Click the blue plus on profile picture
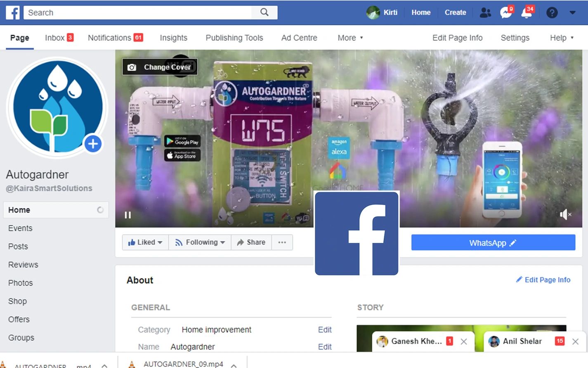Viewport: 588px width, 368px height. 93,144
